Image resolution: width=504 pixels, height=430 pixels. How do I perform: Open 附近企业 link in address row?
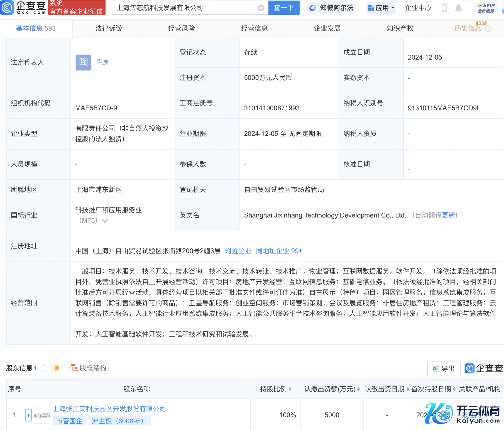238,251
